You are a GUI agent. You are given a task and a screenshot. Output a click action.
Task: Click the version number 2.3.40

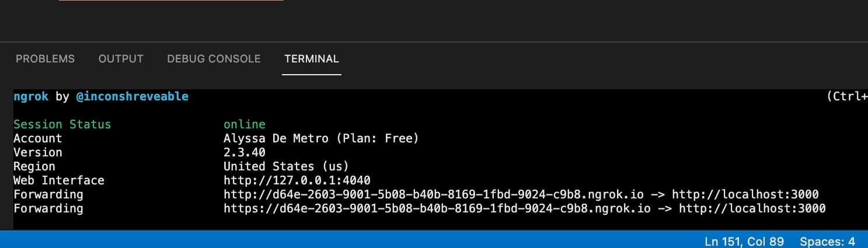(245, 152)
